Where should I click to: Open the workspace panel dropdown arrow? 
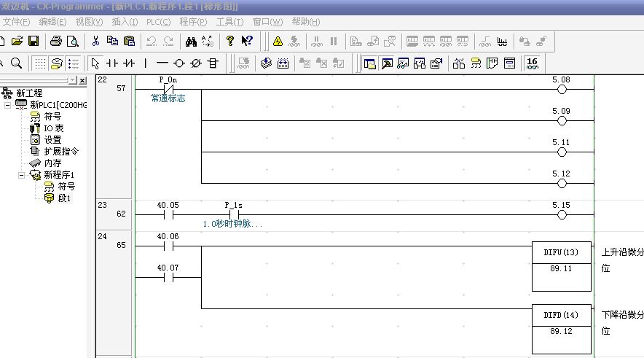[x=71, y=79]
